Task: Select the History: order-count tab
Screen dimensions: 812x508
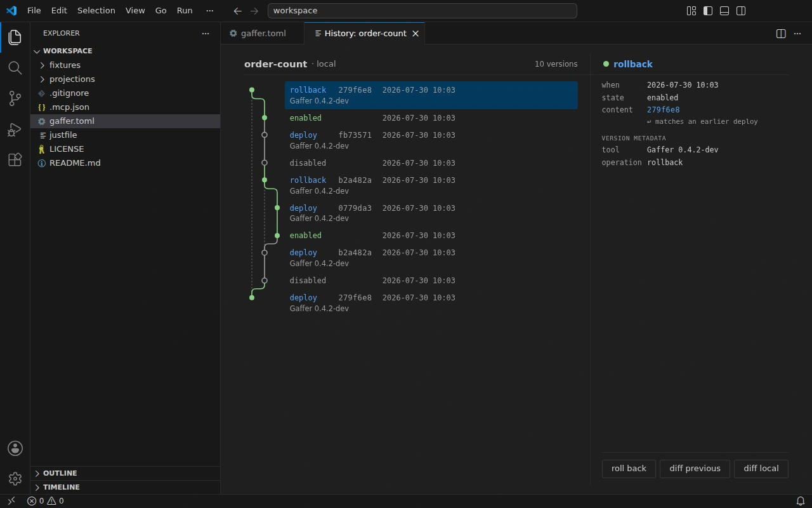Action: click(365, 34)
